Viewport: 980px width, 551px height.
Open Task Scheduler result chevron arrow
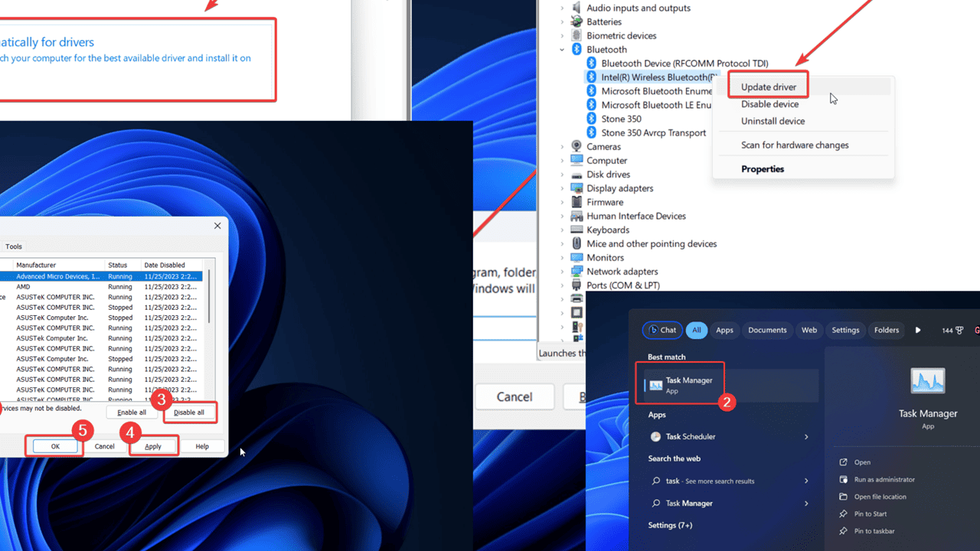[x=806, y=436]
